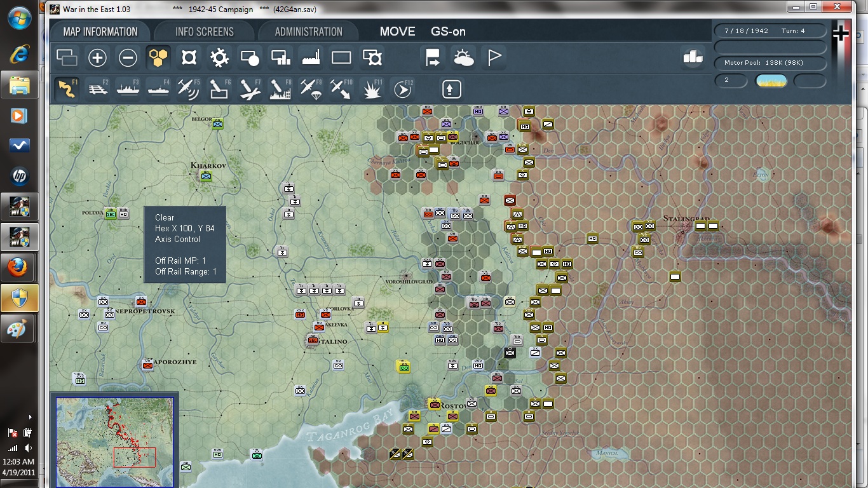Click the boxed up-arrow toolbar icon
Viewport: 868px width, 488px height.
click(451, 89)
